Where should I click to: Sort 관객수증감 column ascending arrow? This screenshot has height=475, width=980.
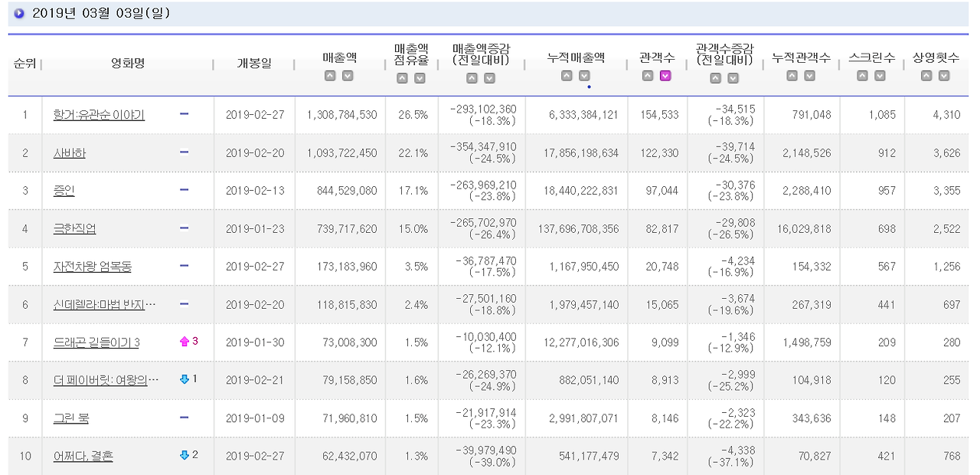(x=715, y=78)
